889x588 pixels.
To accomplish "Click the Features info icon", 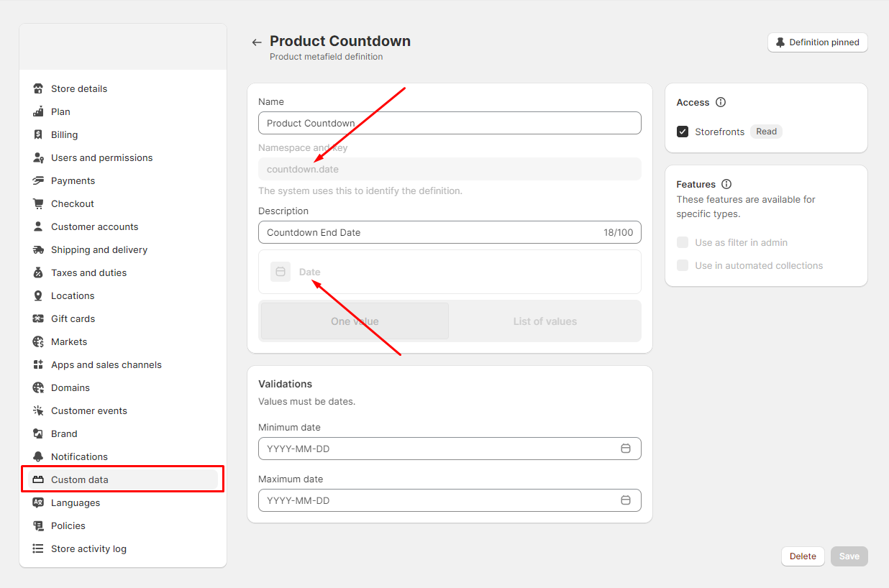I will (x=726, y=184).
